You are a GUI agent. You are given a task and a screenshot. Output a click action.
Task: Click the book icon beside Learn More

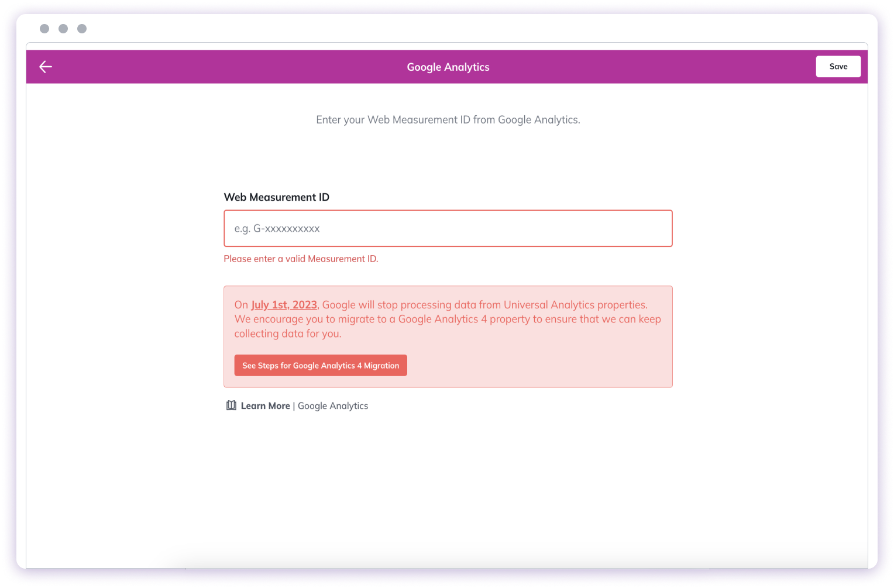(x=231, y=405)
